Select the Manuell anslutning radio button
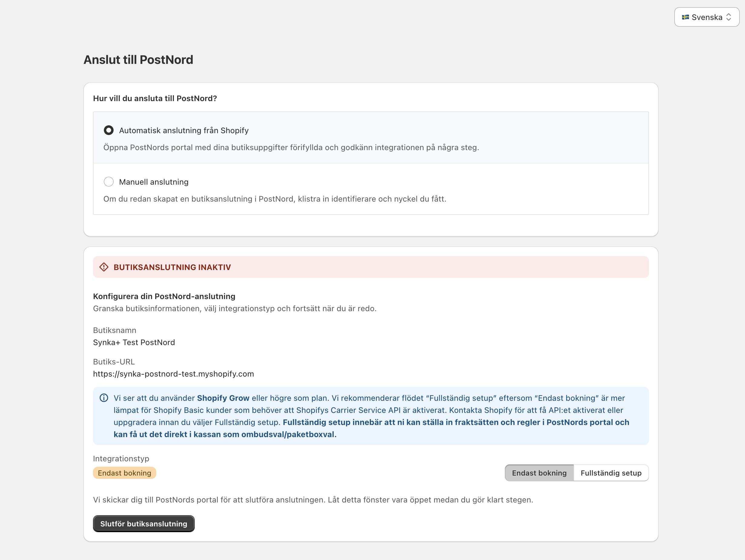 (x=108, y=182)
